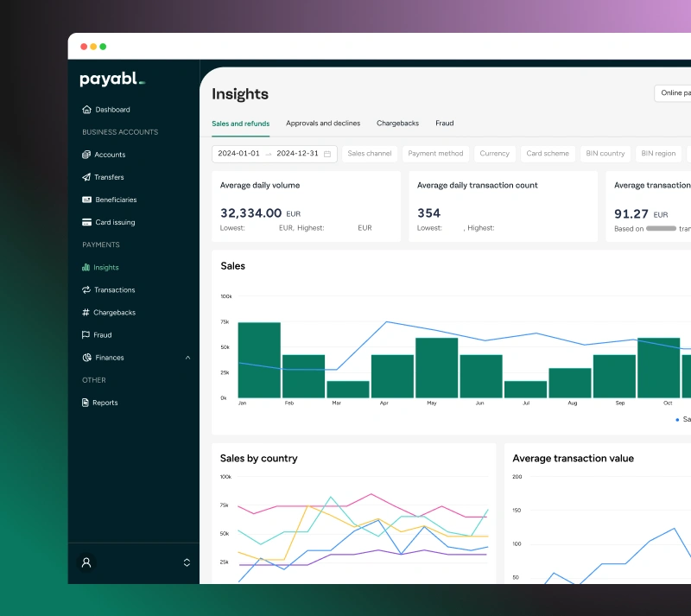The height and width of the screenshot is (616, 691).
Task: Click the Chargebacks hash icon
Action: (x=86, y=313)
